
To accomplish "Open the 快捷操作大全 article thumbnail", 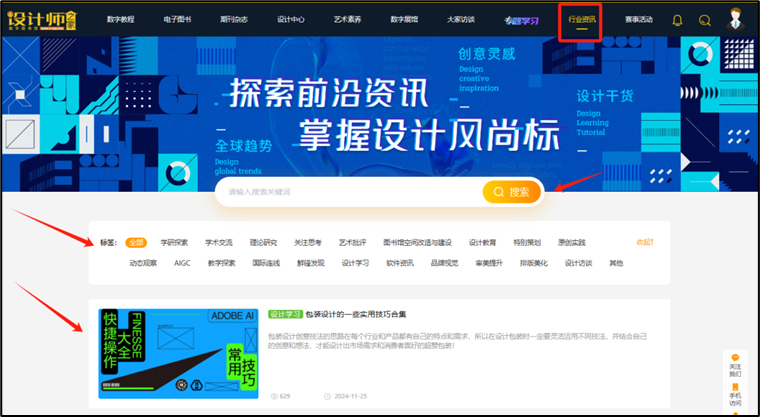I will click(178, 353).
